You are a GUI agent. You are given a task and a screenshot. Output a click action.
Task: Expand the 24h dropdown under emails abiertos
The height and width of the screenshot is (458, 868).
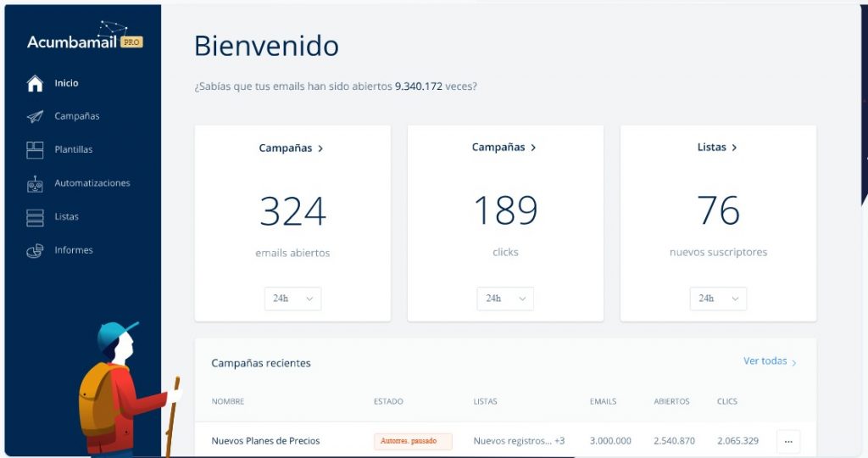(292, 299)
